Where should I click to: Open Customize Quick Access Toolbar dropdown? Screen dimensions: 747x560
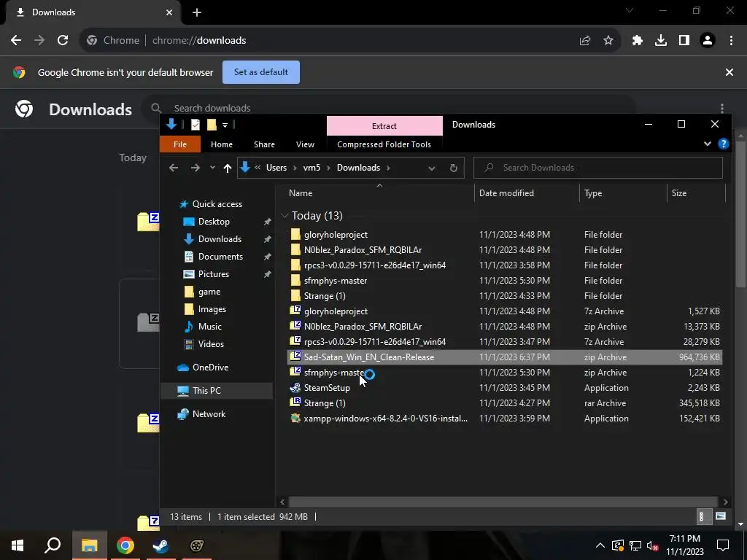225,125
